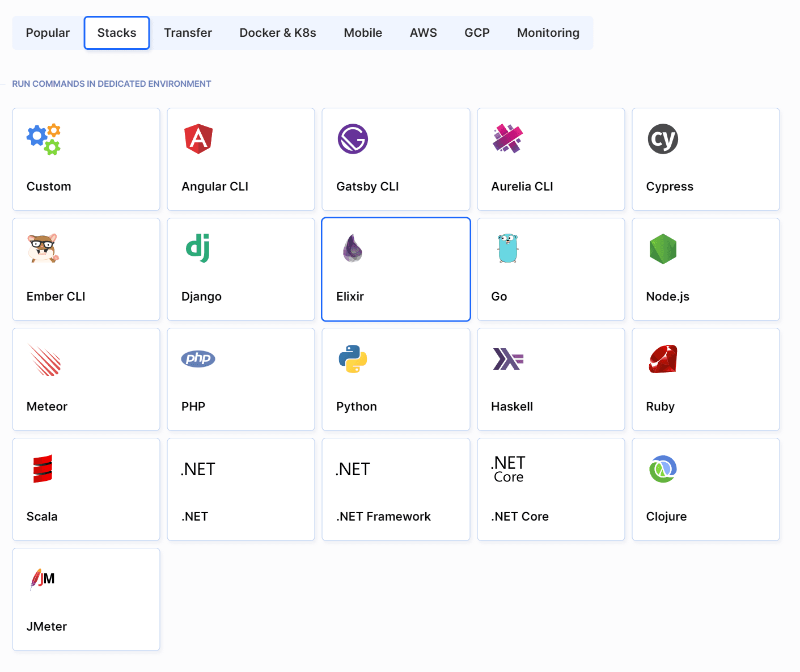Click the Scala red stack icon
The height and width of the screenshot is (672, 800).
pos(43,469)
